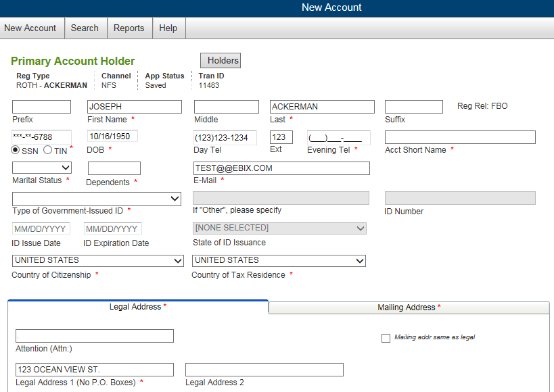Switch to the Legal Address tab
Screen dimensions: 554x392
pos(136,306)
